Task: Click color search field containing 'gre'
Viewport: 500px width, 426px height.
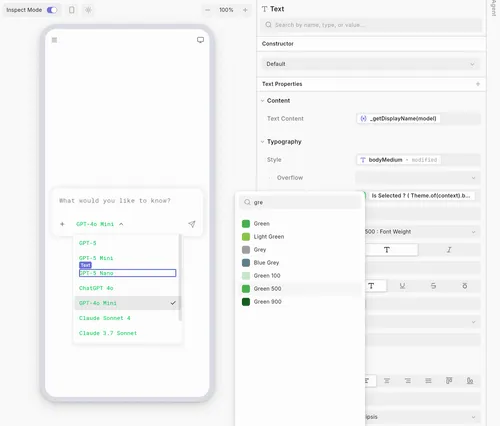Action: [x=300, y=202]
